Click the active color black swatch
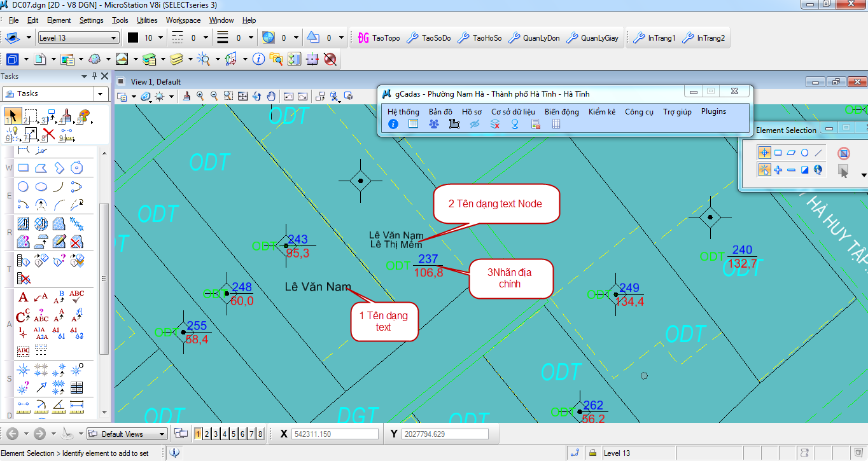Image resolution: width=868 pixels, height=461 pixels. pyautogui.click(x=133, y=38)
